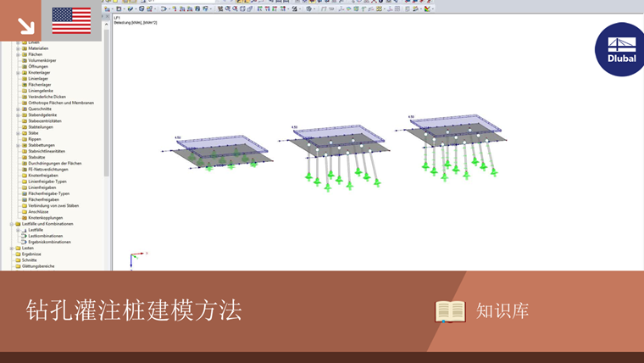Click the open book knowledge base icon
Screen dimensions: 644x363
[x=450, y=311]
